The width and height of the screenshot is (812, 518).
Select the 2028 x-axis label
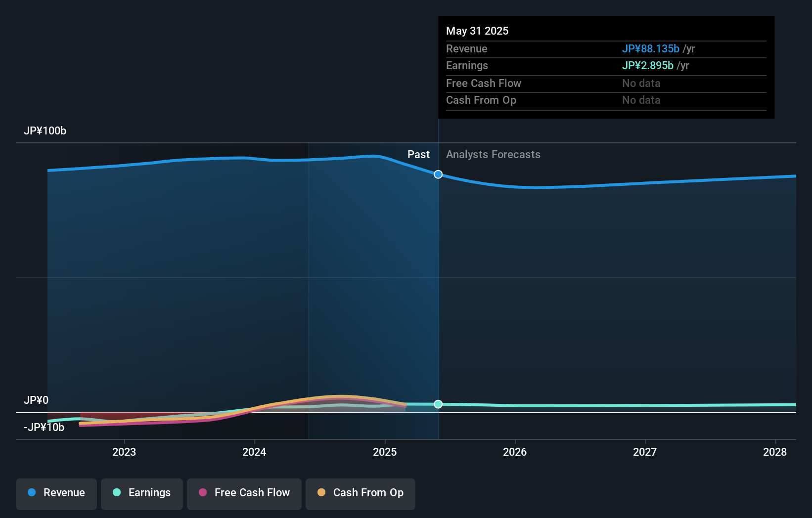(x=775, y=452)
